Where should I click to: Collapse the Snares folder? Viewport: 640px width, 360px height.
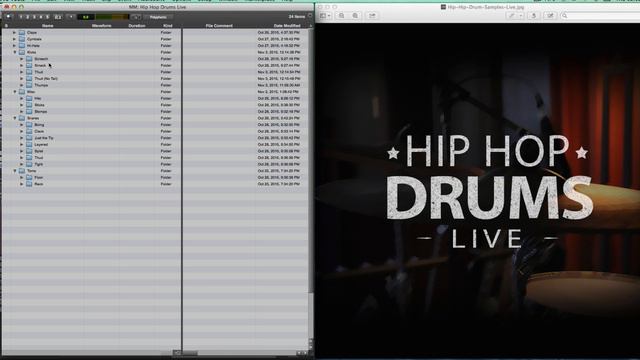pyautogui.click(x=15, y=118)
